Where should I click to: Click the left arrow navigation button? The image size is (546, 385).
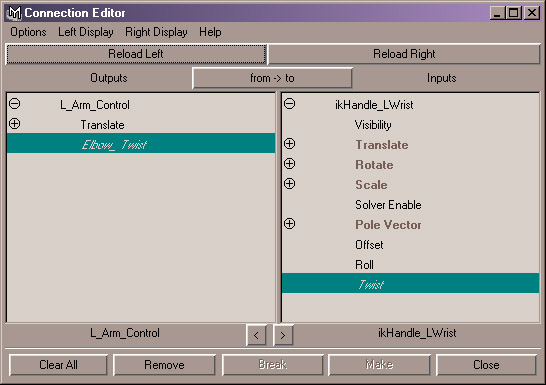[256, 335]
